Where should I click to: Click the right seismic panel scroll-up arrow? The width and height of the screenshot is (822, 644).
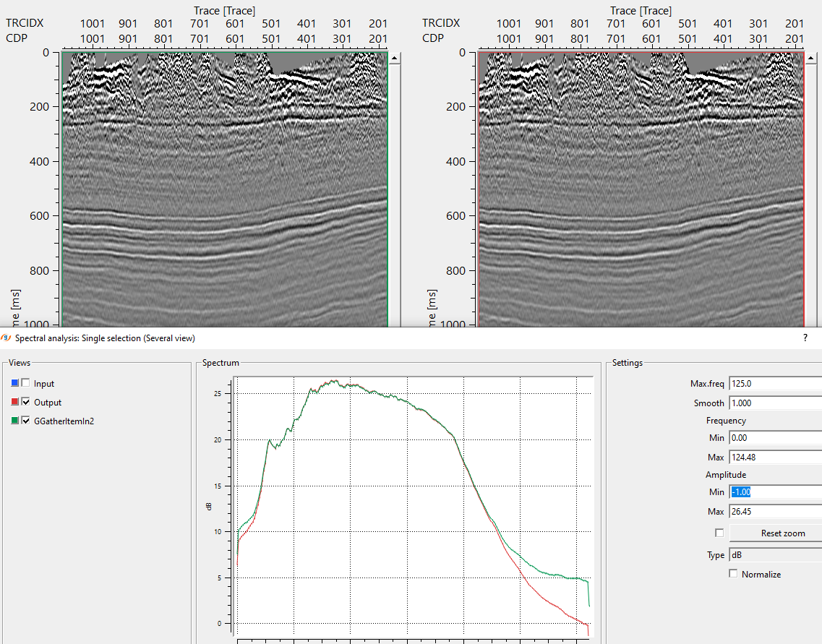click(x=810, y=57)
